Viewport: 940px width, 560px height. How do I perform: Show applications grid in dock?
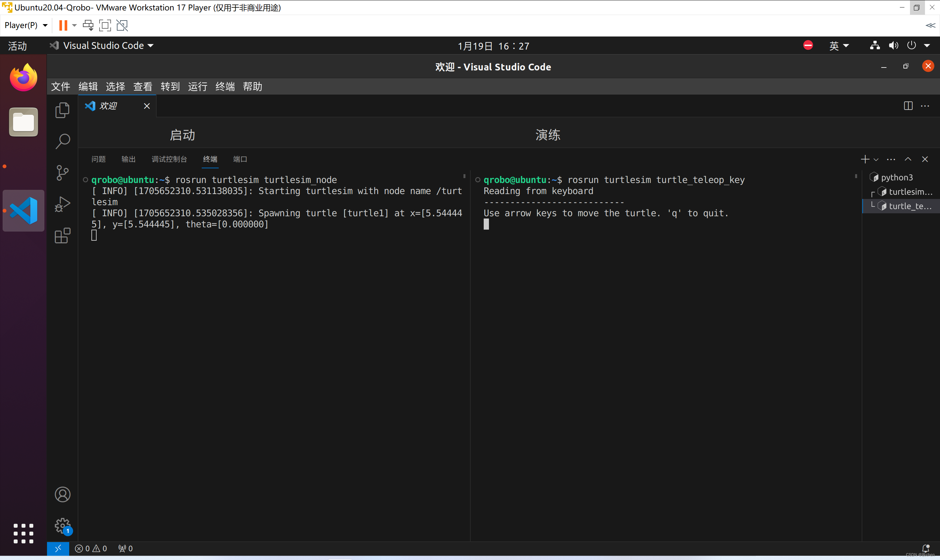(x=23, y=533)
